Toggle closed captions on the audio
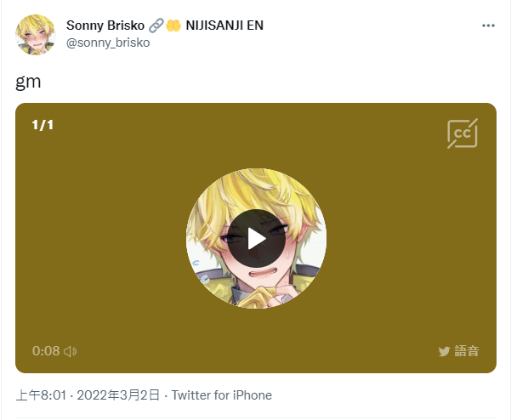 pos(463,133)
